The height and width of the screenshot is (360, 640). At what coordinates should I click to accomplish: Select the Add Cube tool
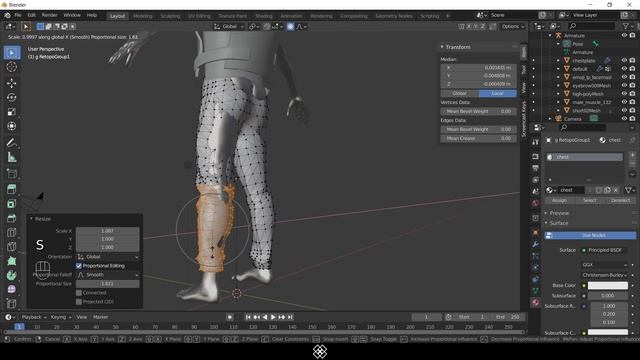[12, 173]
